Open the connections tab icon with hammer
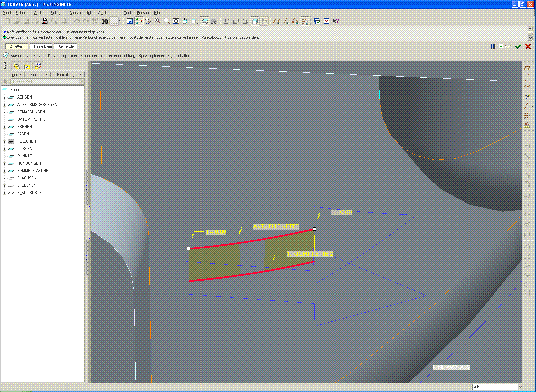The width and height of the screenshot is (536, 392). click(38, 66)
